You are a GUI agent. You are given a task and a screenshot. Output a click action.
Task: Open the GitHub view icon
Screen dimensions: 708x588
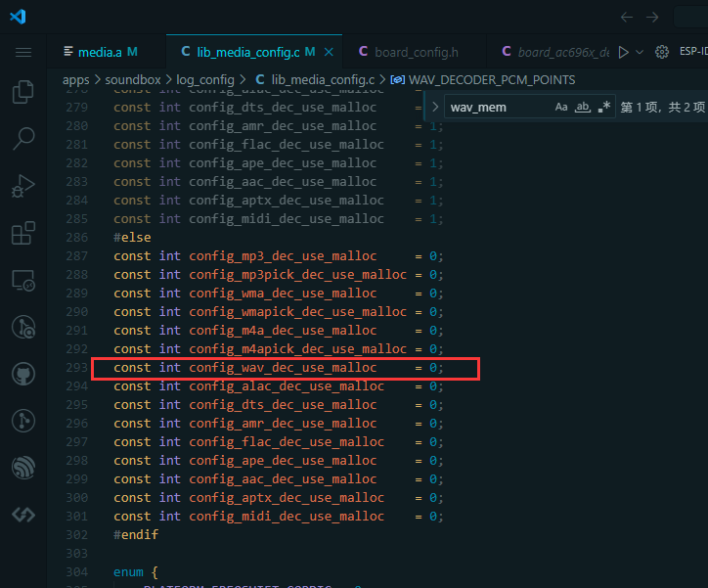(23, 374)
